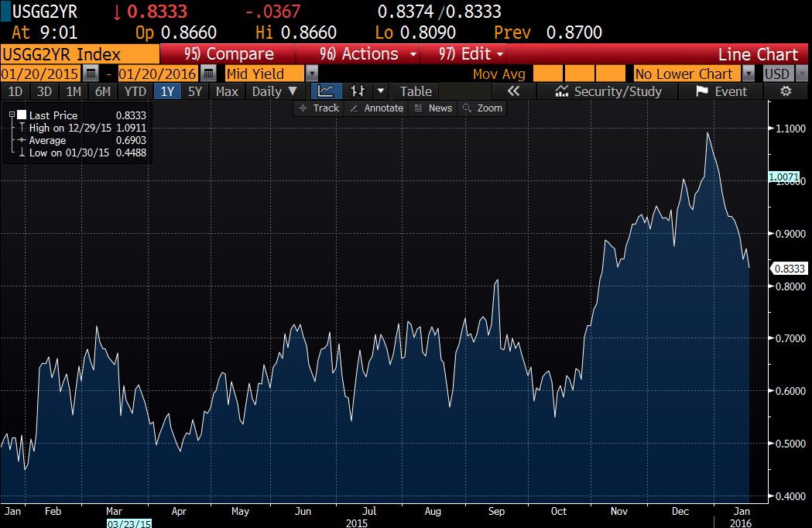Collapse panel with double left arrows
The height and width of the screenshot is (528, 812).
point(514,91)
